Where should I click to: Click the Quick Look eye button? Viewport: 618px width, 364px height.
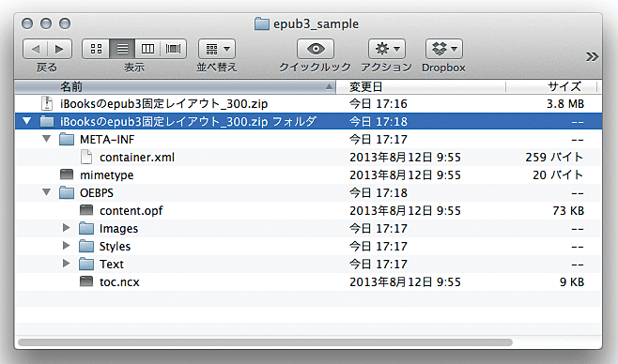[x=316, y=49]
